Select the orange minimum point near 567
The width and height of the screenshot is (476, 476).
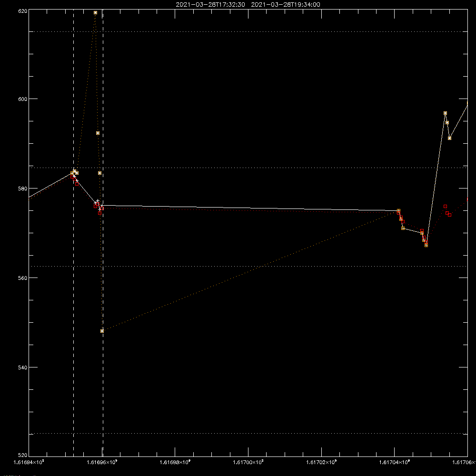[426, 245]
